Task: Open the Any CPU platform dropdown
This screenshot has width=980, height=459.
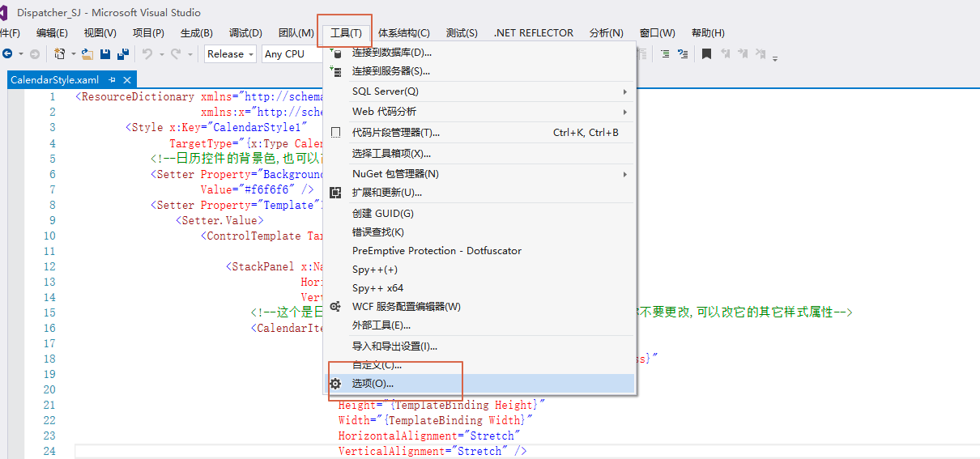Action: 292,54
